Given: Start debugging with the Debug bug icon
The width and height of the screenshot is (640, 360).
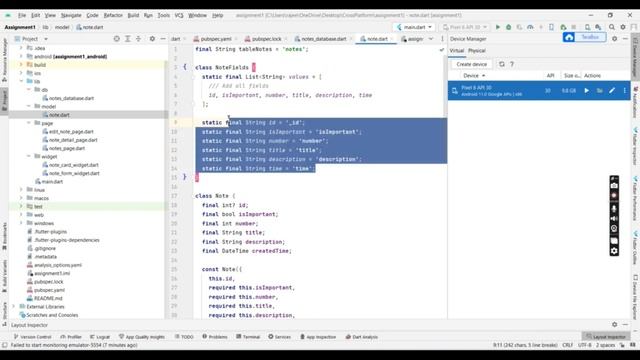Looking at the screenshot, I should (509, 27).
